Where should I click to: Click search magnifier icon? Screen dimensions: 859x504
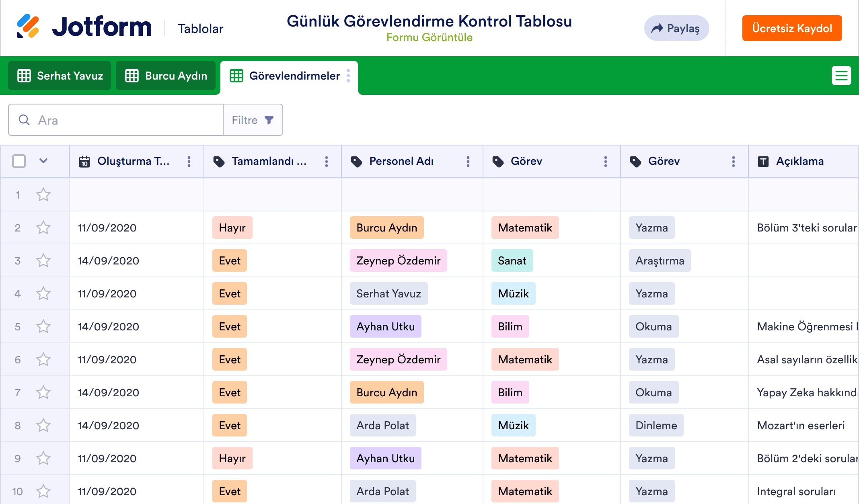pyautogui.click(x=24, y=120)
